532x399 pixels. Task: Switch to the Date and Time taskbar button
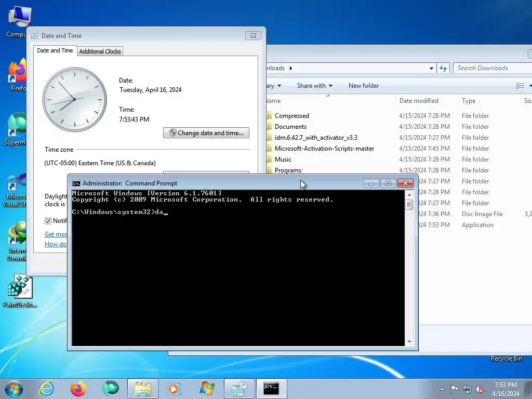tap(239, 389)
